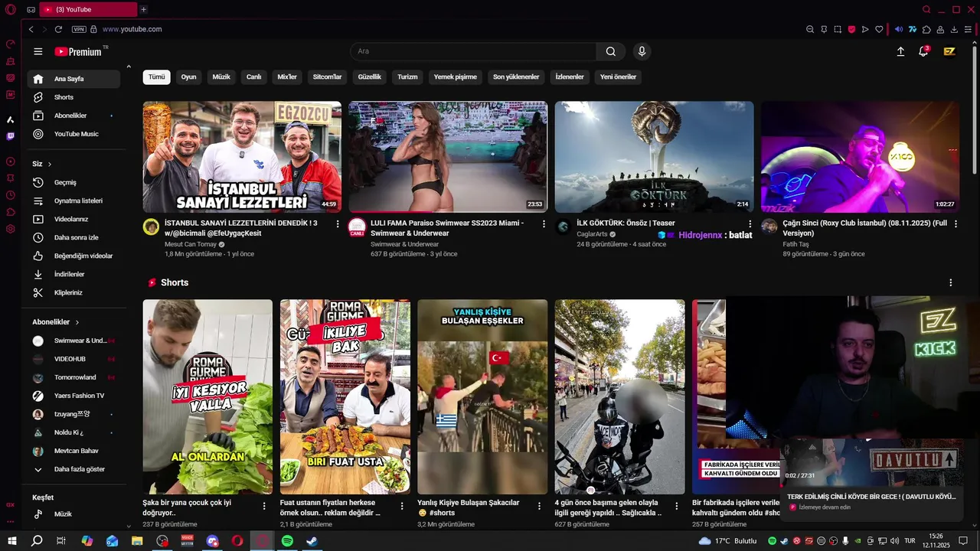Select the Müzik filter chip
Screen dimensions: 980x551
(x=221, y=77)
